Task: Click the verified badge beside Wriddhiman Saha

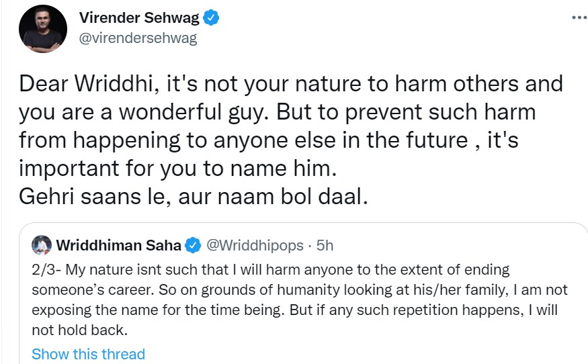Action: coord(194,245)
